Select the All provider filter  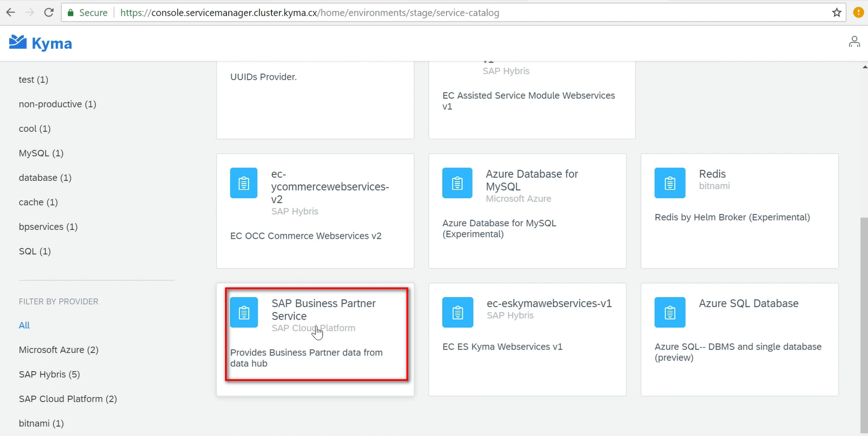pyautogui.click(x=24, y=325)
